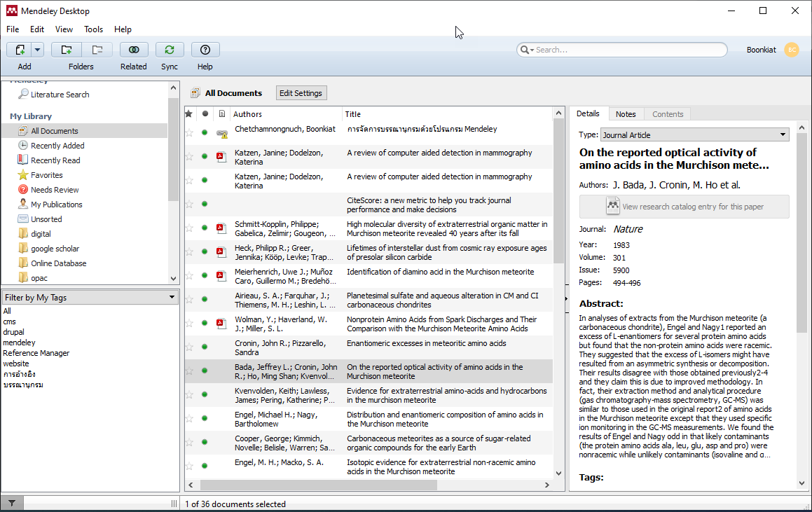Open the Help menu

[x=123, y=29]
